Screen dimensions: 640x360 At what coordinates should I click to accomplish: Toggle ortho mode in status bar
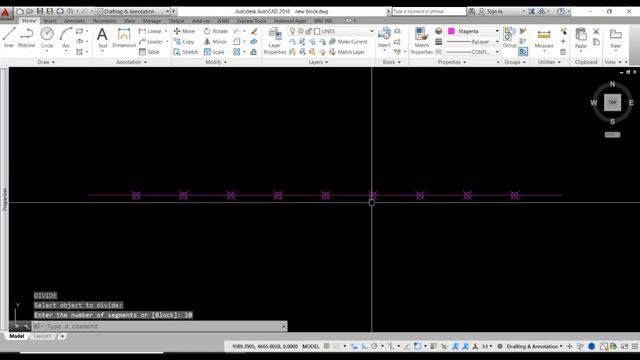click(365, 346)
